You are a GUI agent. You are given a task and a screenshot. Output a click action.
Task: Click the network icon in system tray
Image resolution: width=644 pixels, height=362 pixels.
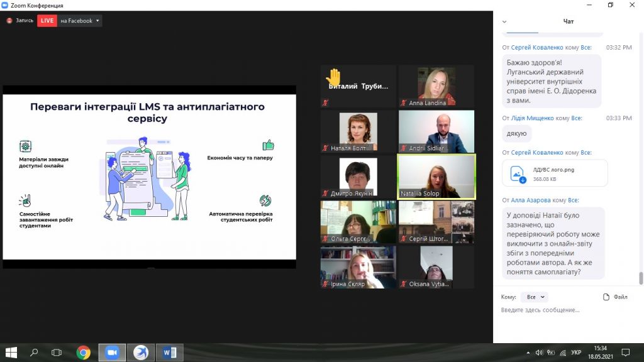pos(563,353)
